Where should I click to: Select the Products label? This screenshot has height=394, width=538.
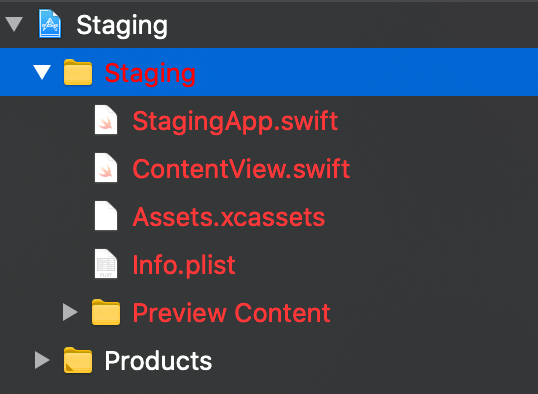click(158, 361)
